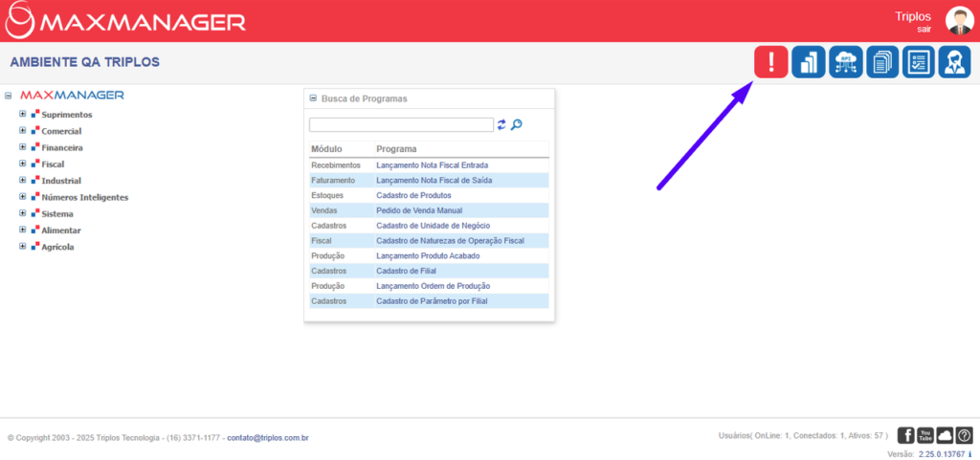
Task: Open Lançamento Nota Fiscal de Saída
Action: (x=434, y=181)
